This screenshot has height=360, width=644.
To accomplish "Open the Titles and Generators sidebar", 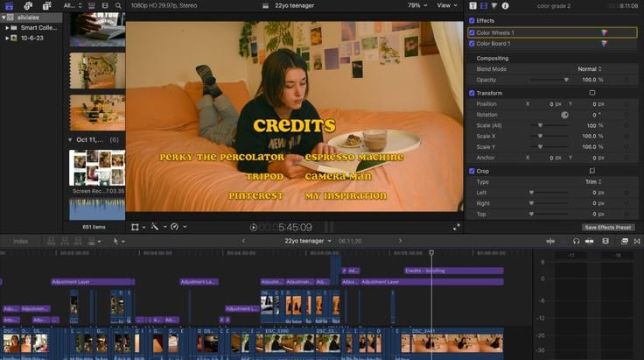I will (47, 5).
